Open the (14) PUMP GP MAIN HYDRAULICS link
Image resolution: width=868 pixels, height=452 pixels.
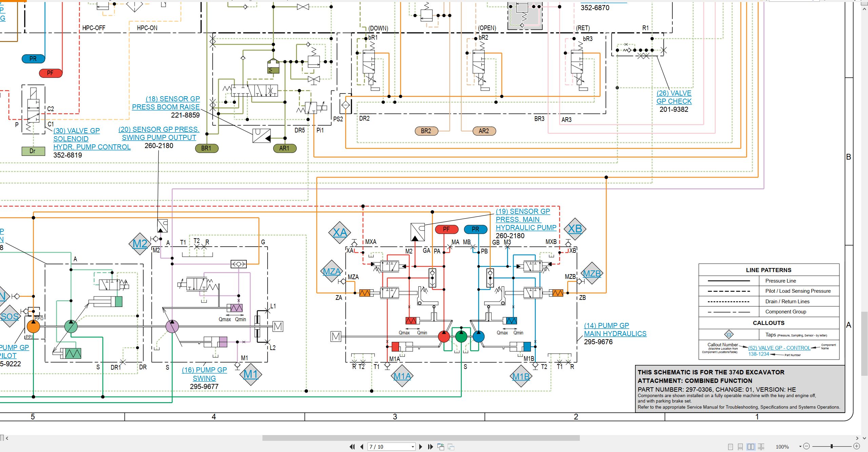[615, 330]
